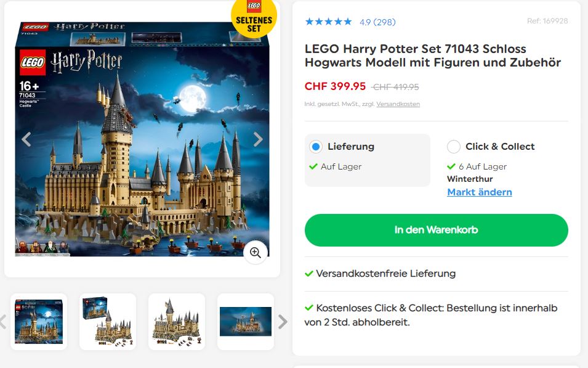Click the magnifier zoom icon on product image
588x368 pixels.
[256, 253]
